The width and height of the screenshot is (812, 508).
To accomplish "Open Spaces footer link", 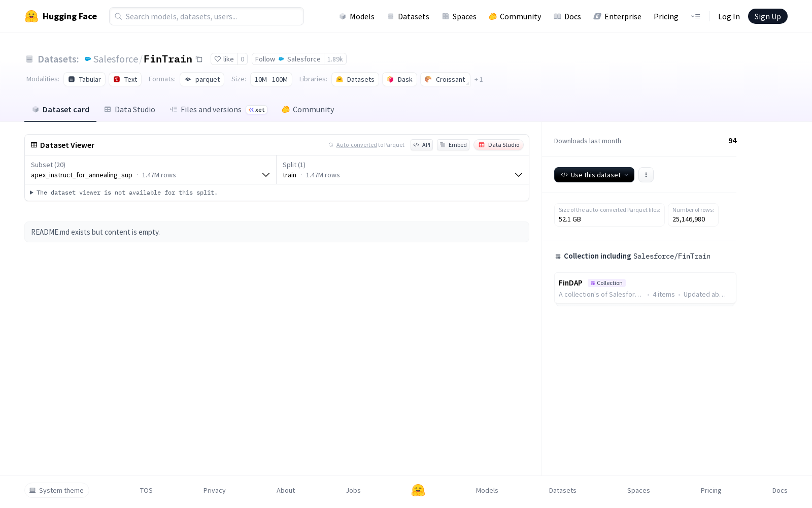I will (x=638, y=490).
